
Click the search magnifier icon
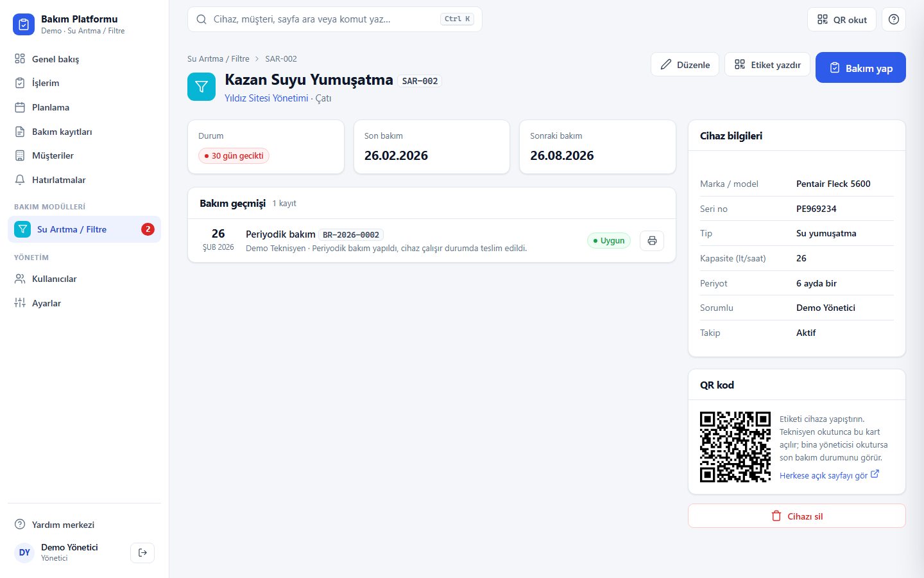coord(201,19)
